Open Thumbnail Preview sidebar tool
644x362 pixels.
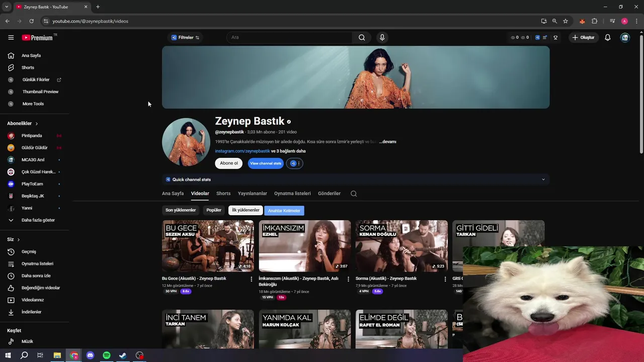coord(40,92)
